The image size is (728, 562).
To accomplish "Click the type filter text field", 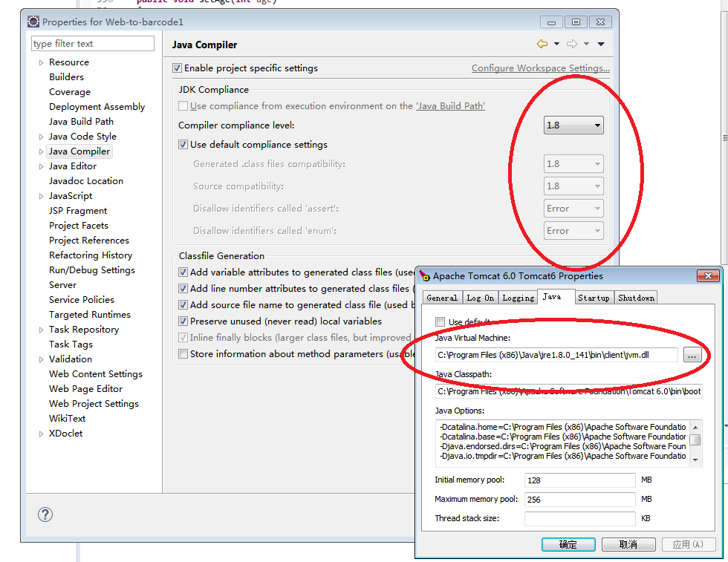I will point(93,44).
